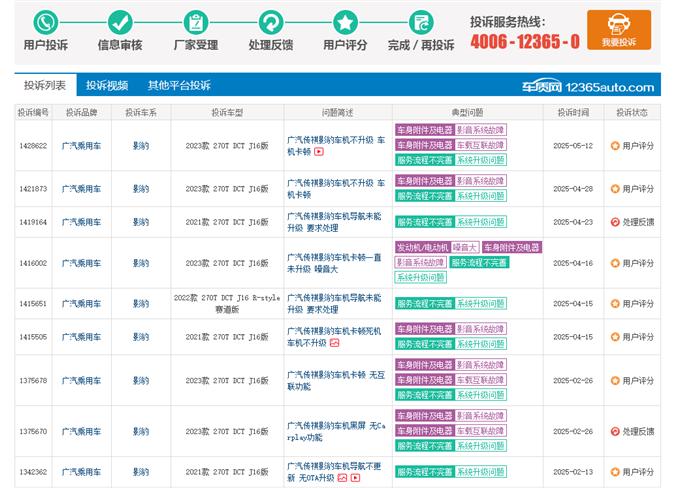This screenshot has height=488, width=700.
Task: Click the status icon in row 1375678
Action: pos(615,380)
